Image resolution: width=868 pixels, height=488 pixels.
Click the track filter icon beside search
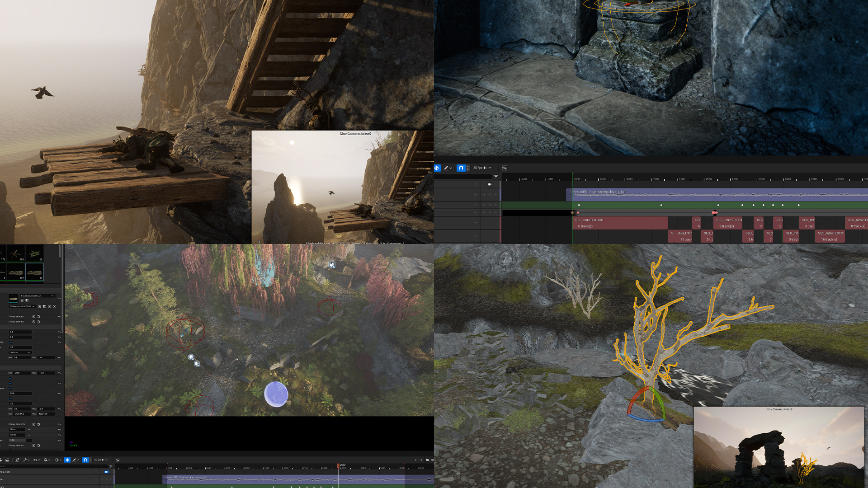click(496, 177)
